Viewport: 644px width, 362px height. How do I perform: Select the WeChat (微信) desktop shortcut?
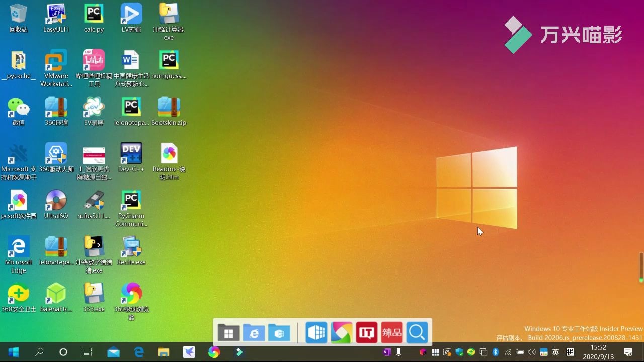pos(19,111)
